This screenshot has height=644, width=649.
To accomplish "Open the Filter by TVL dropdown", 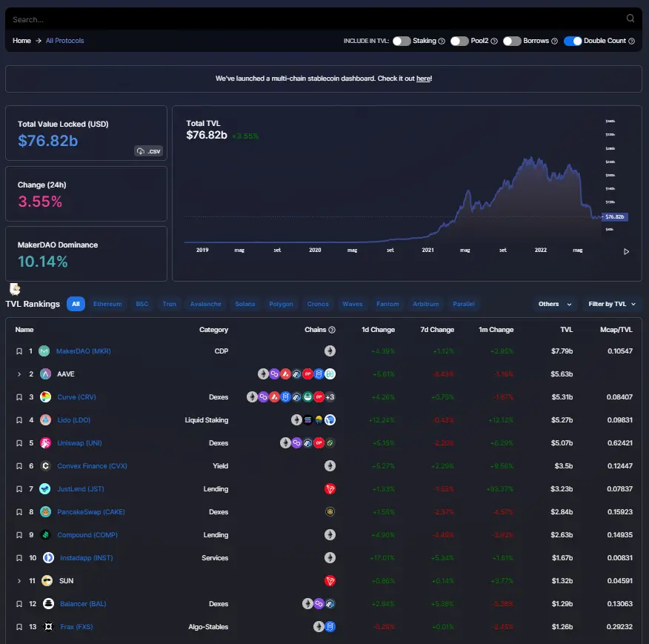I will [612, 304].
